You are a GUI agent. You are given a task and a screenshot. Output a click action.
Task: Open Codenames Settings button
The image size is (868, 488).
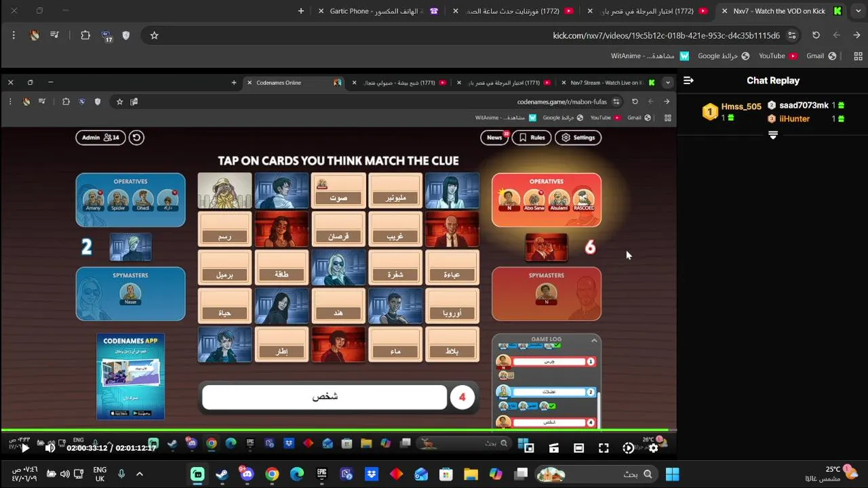[x=578, y=138]
